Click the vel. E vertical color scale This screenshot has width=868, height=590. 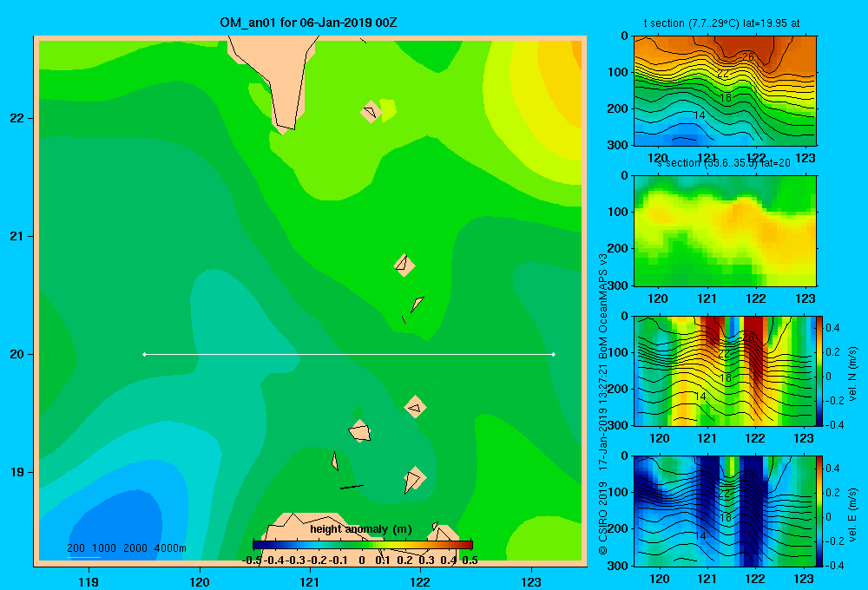coord(820,511)
